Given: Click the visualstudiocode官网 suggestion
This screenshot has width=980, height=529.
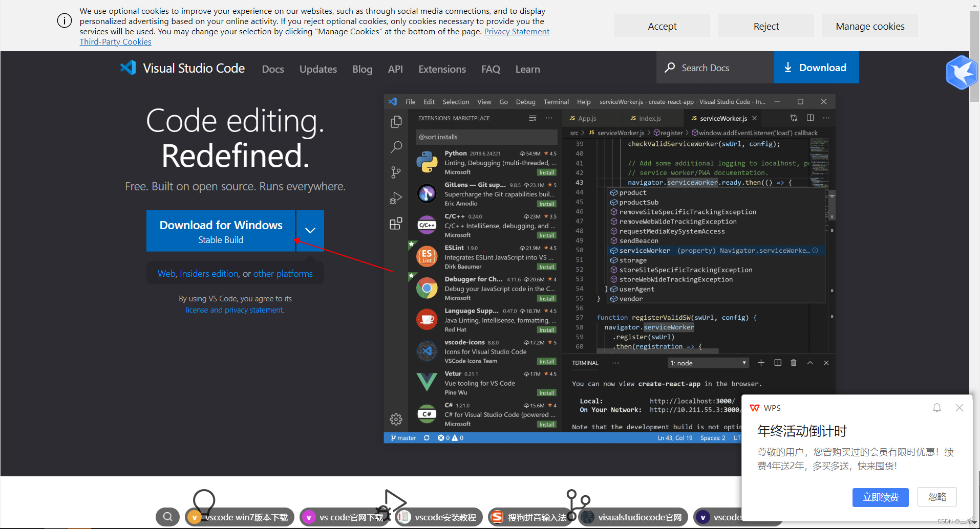Looking at the screenshot, I should pos(633,517).
